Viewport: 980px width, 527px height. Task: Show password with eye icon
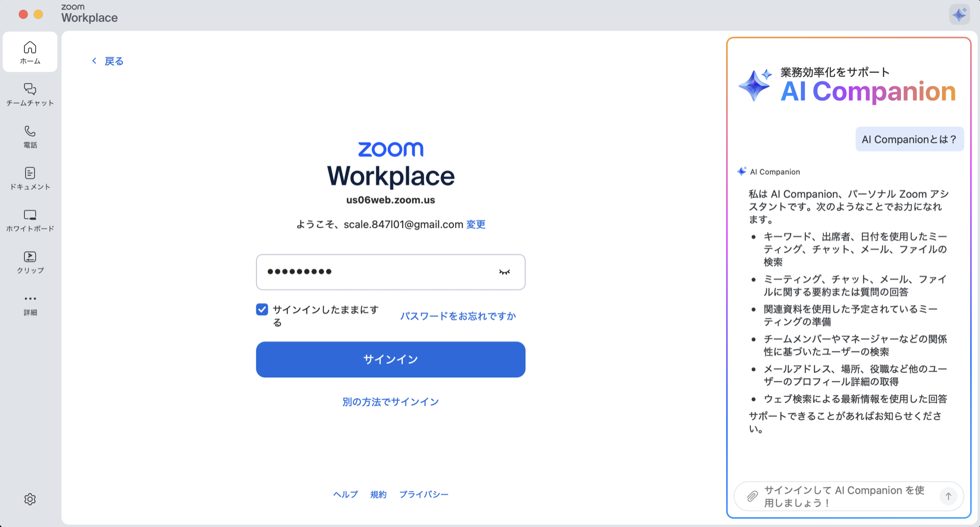coord(505,272)
